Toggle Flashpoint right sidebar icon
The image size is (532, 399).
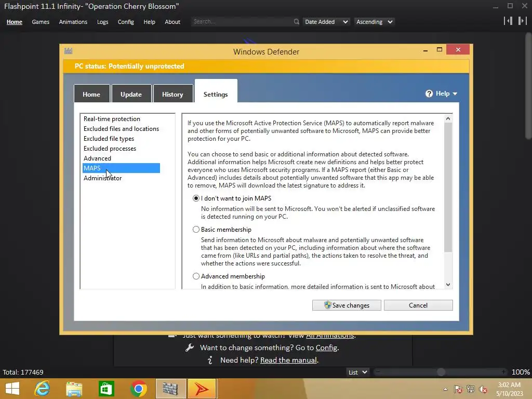pos(522,21)
